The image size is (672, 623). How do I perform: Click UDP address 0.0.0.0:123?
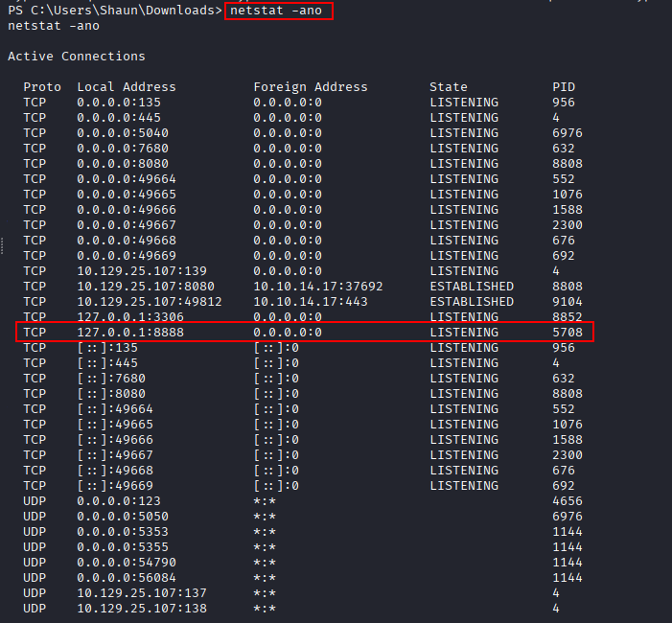tap(119, 501)
